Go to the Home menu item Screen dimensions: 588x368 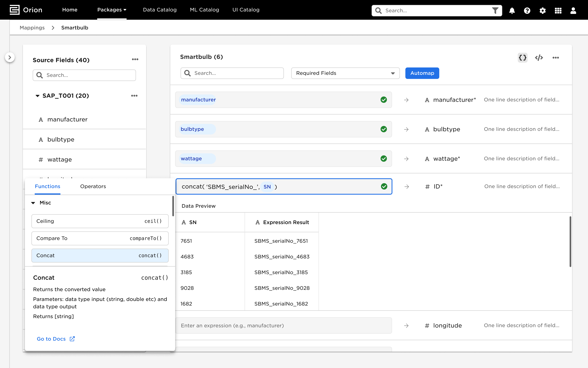tap(70, 10)
